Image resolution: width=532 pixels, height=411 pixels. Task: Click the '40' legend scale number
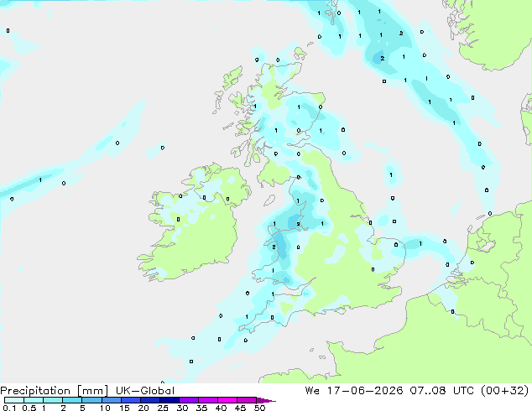221,408
